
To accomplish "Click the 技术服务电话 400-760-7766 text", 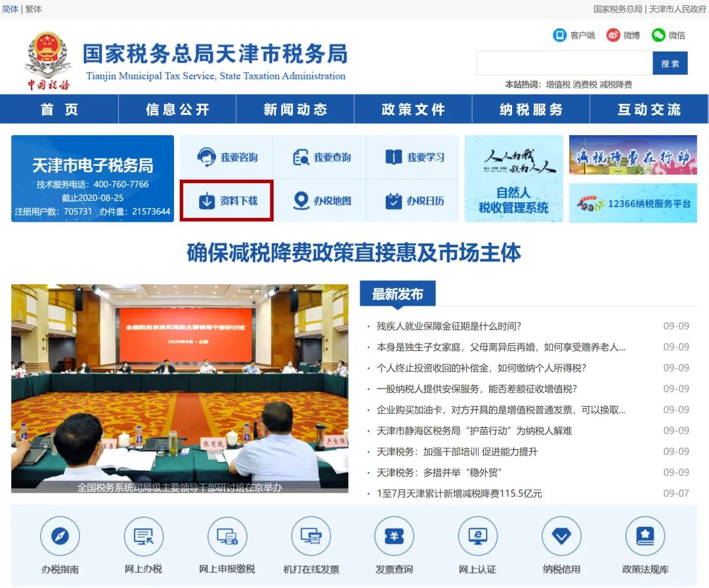I will click(93, 184).
